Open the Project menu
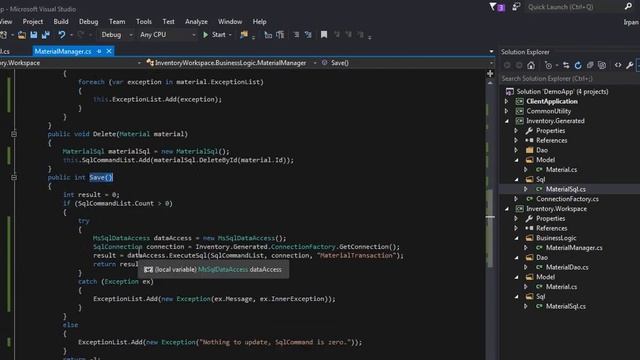The width and height of the screenshot is (640, 360). click(33, 22)
